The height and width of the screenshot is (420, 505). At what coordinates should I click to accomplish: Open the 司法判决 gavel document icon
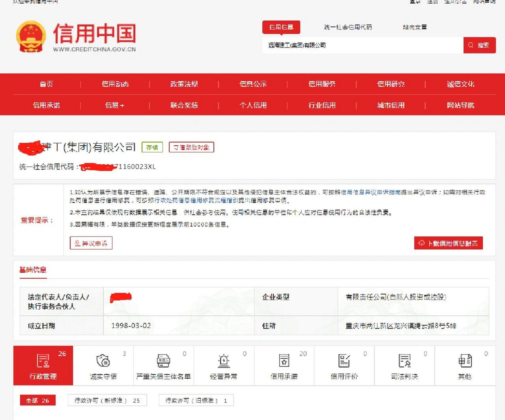[404, 361]
